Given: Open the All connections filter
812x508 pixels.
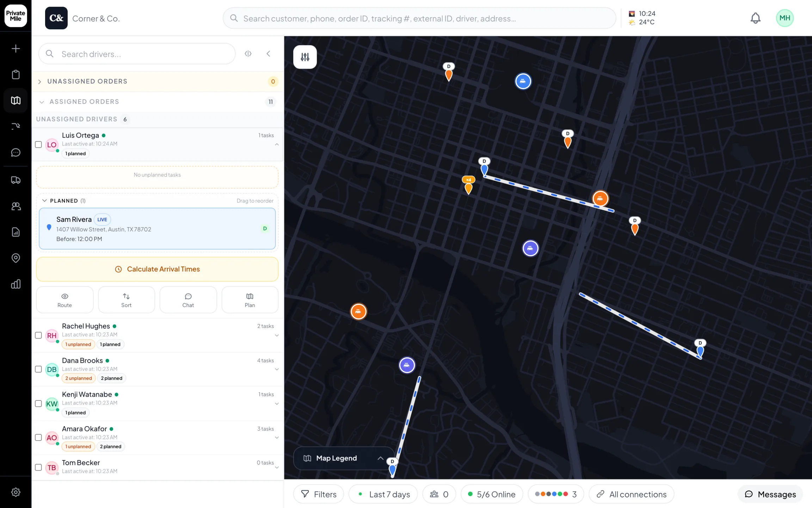Looking at the screenshot, I should point(631,494).
